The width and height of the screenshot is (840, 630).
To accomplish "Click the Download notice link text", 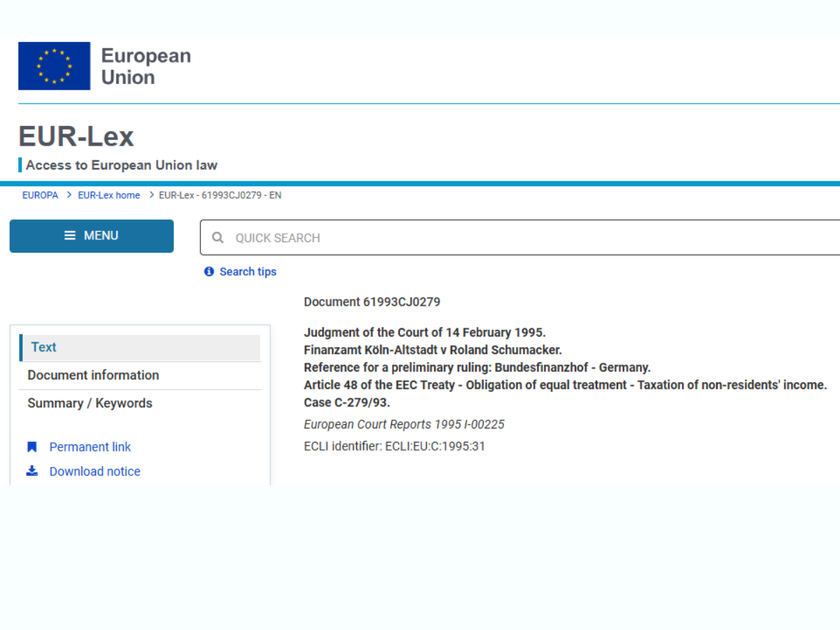I will tap(94, 471).
